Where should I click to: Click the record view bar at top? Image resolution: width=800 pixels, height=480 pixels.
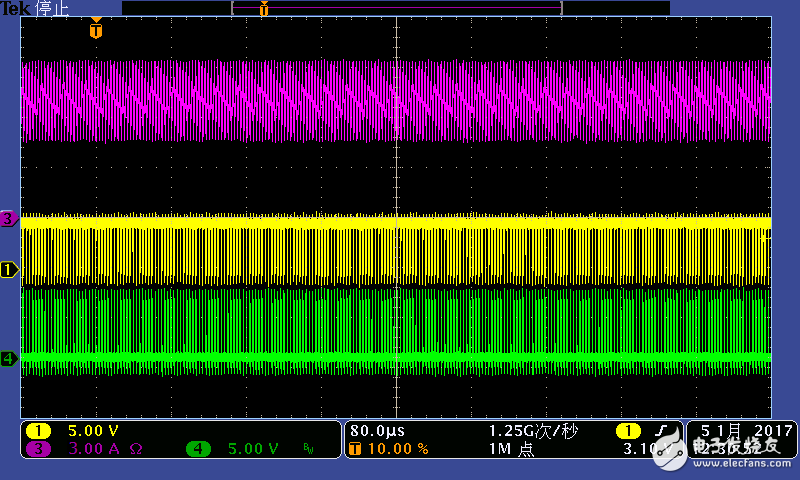point(395,8)
